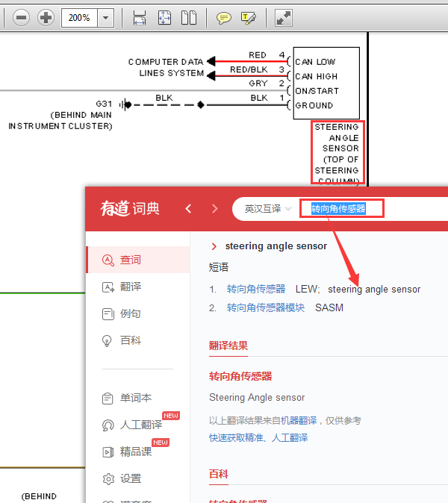Toggle two-page view icon
The height and width of the screenshot is (503, 448).
tap(189, 17)
